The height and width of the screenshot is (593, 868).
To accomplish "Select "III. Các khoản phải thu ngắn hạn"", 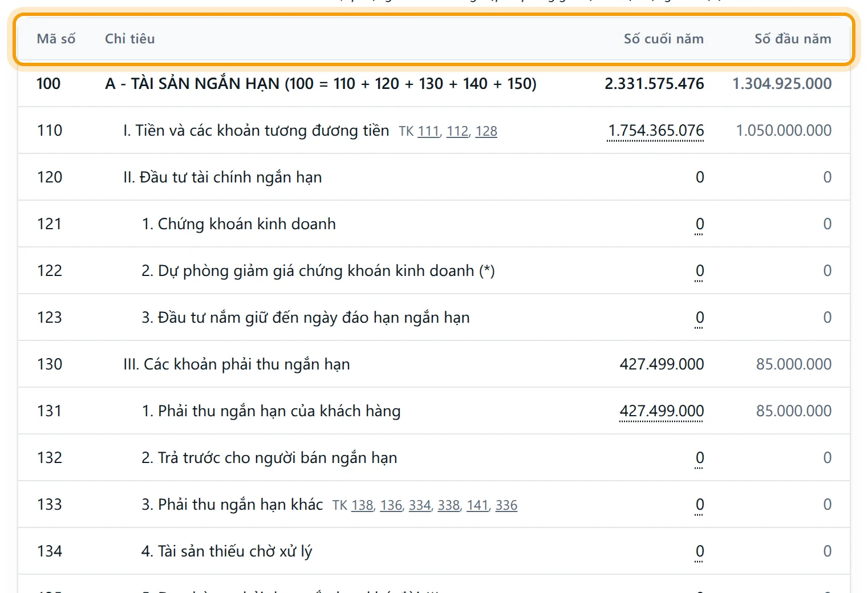I will click(x=237, y=364).
